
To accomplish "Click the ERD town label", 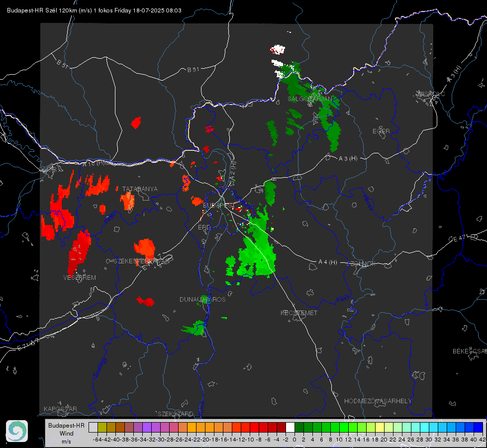I will click(204, 227).
